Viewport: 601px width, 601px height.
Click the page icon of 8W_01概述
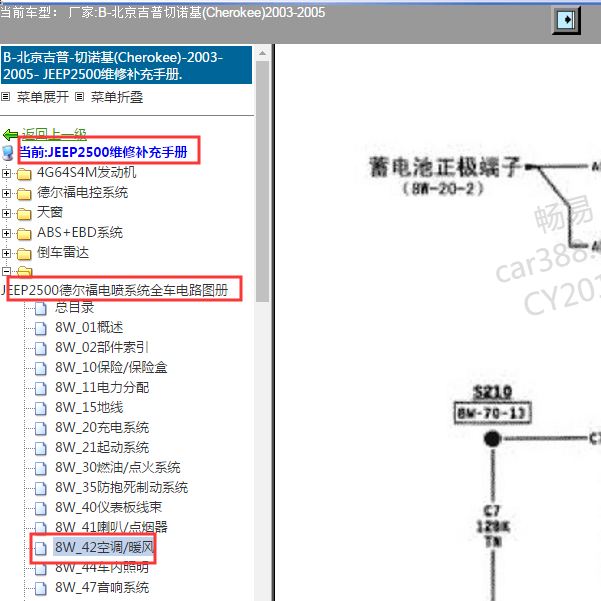pos(41,328)
